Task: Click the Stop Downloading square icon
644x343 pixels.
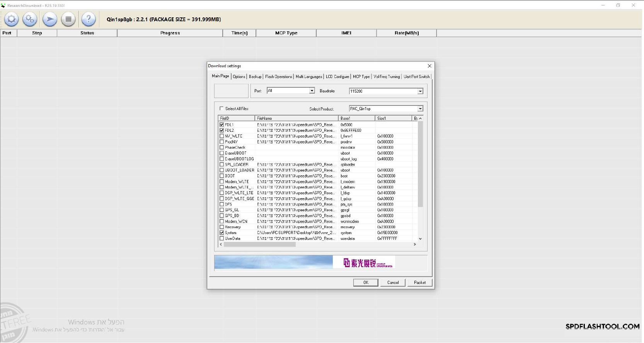Action: pyautogui.click(x=68, y=19)
